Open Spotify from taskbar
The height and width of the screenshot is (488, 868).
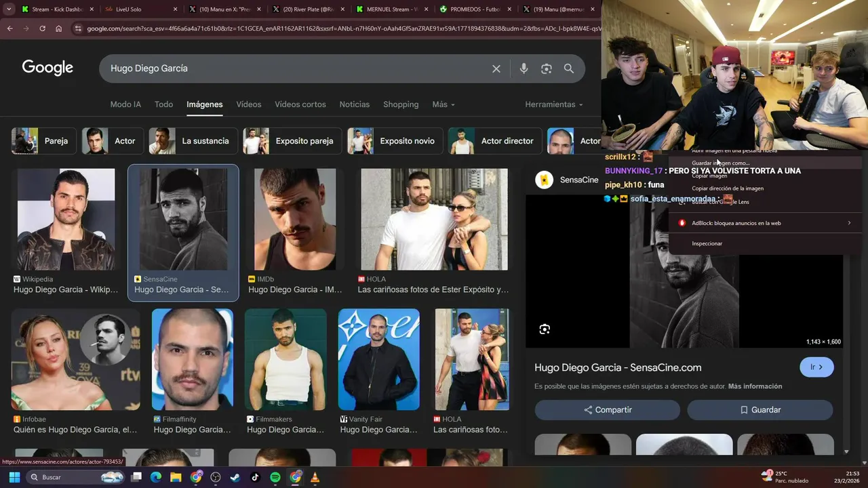tap(275, 477)
